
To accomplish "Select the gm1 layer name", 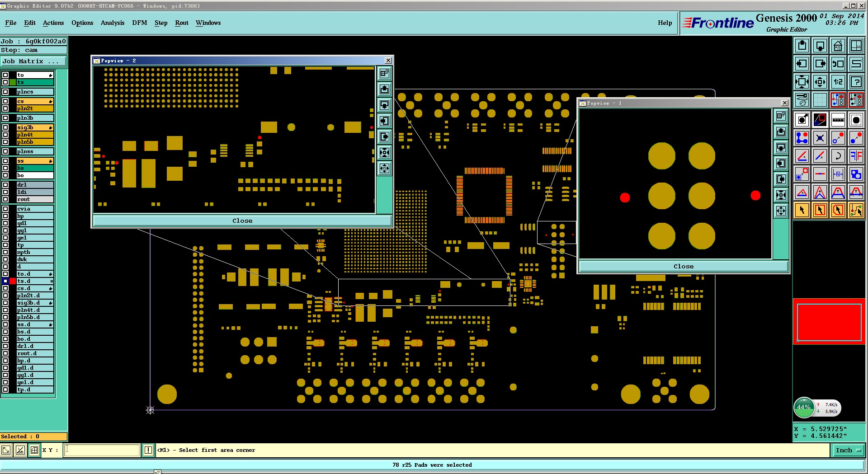I will (35, 238).
